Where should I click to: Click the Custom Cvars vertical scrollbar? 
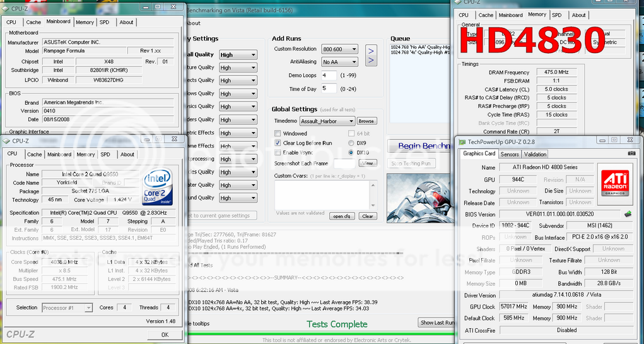(373, 196)
